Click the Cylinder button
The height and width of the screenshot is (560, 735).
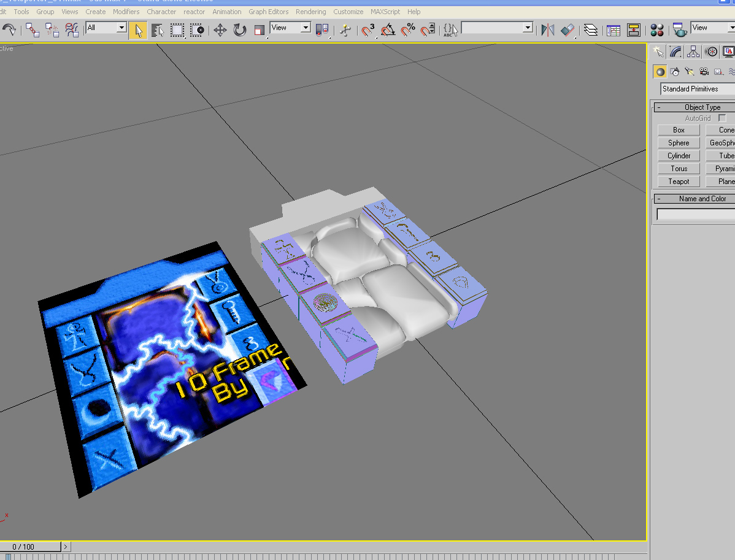point(679,156)
